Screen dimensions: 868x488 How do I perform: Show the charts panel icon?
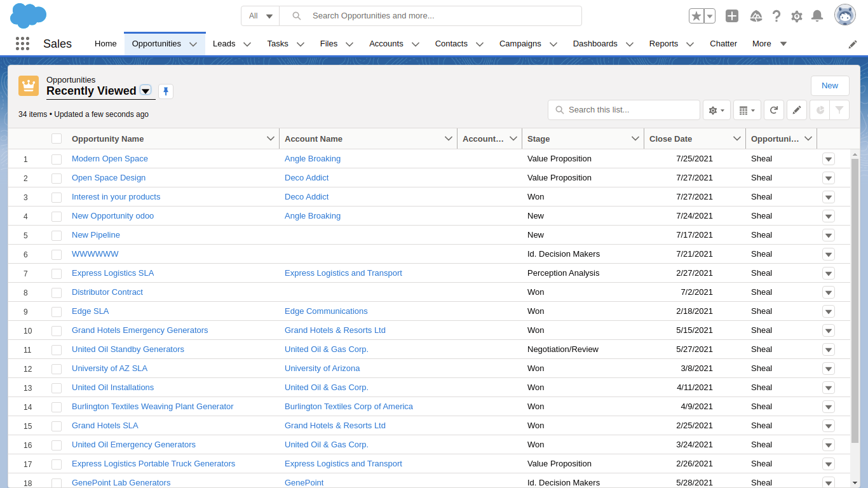pos(820,110)
